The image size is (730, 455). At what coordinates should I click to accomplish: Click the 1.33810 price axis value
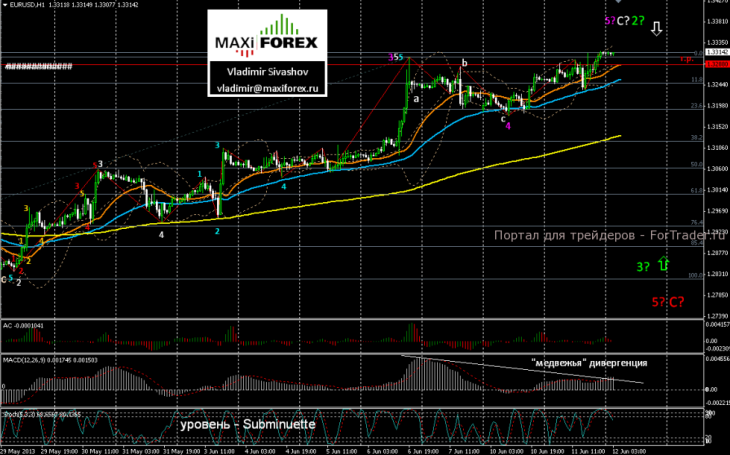coord(718,21)
